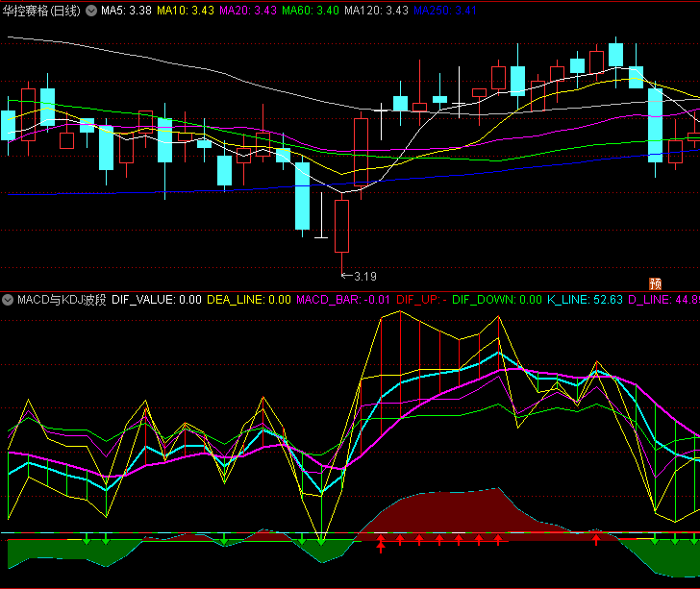Click the MA120: 3.43 label
The width and height of the screenshot is (700, 589).
pos(376,11)
